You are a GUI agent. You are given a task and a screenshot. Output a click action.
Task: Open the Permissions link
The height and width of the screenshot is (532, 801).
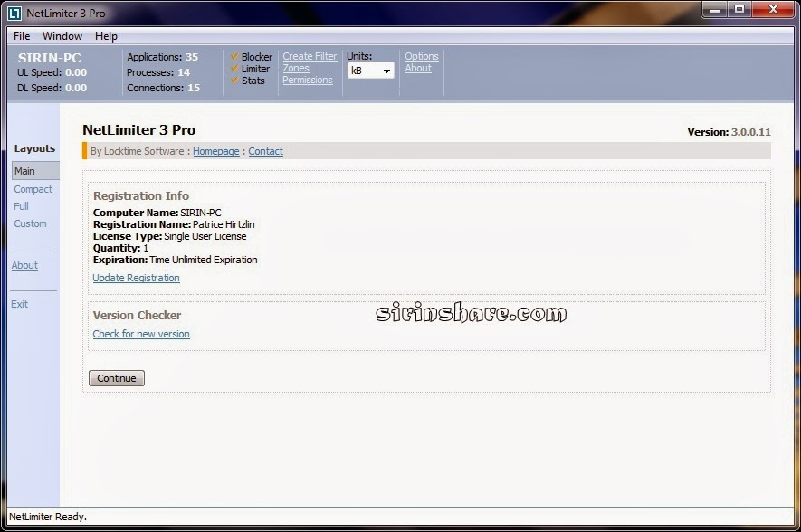308,80
